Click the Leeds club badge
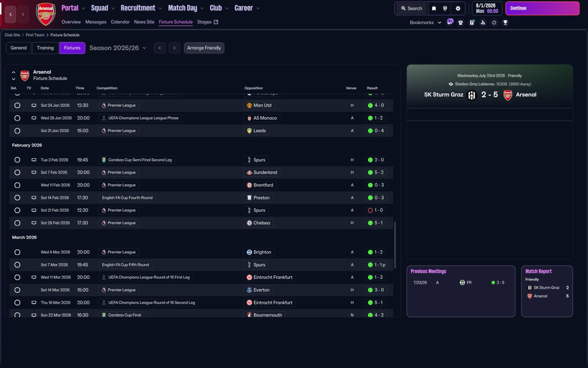 (249, 131)
